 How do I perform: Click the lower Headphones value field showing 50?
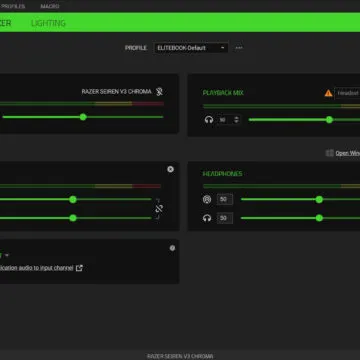tap(225, 218)
